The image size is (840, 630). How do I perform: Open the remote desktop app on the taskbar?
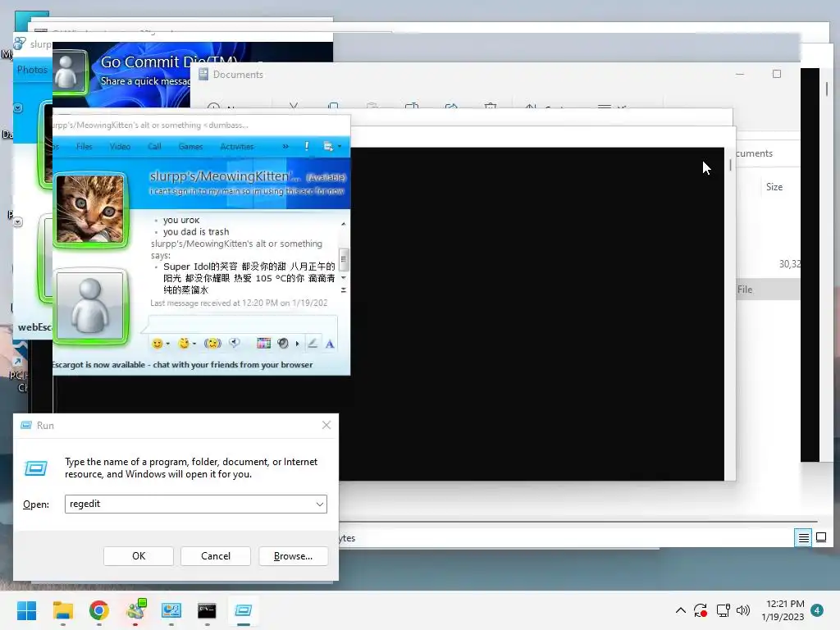171,610
